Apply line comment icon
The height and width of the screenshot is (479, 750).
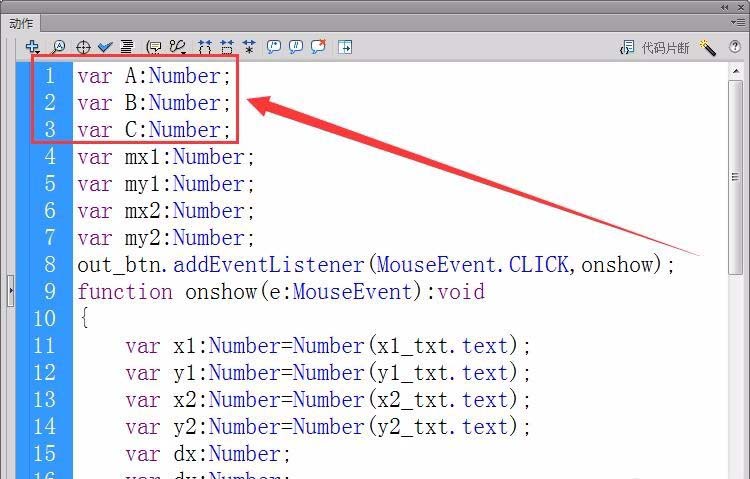click(296, 47)
